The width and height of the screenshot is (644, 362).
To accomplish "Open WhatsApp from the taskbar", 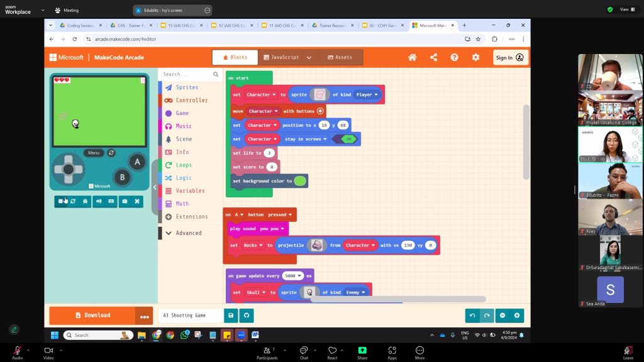I will coord(185,335).
